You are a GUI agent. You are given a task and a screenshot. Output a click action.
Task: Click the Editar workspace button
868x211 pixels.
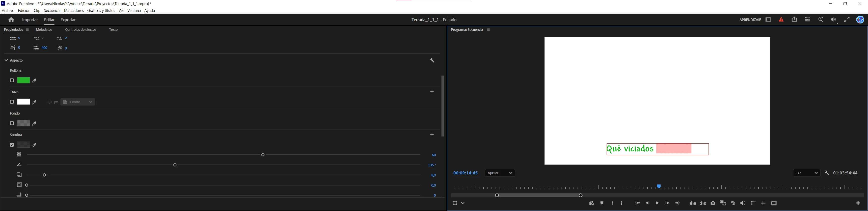49,20
